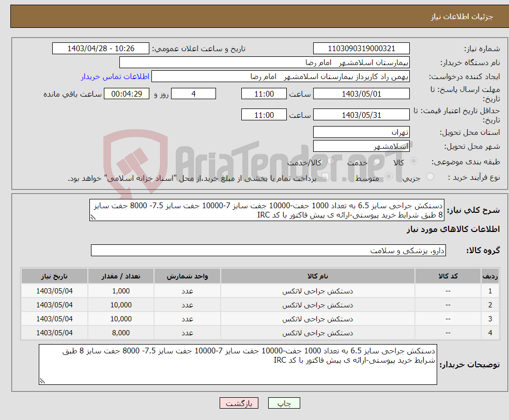Viewport: 509px width, 420px height.
Task: Click the ردیف column header
Action: tap(490, 276)
